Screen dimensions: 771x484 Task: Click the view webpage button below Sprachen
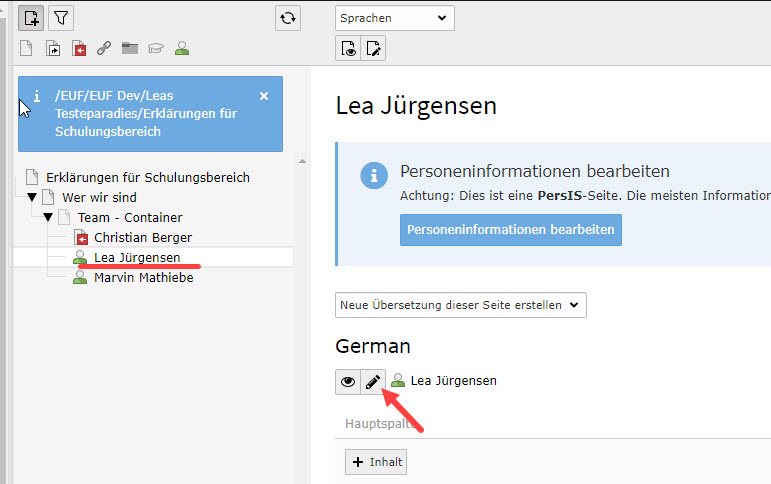[x=348, y=48]
